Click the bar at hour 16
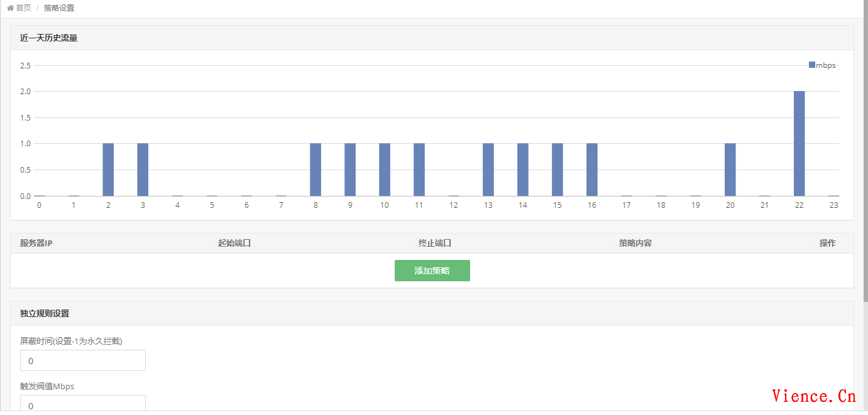The height and width of the screenshot is (415, 868). click(592, 170)
